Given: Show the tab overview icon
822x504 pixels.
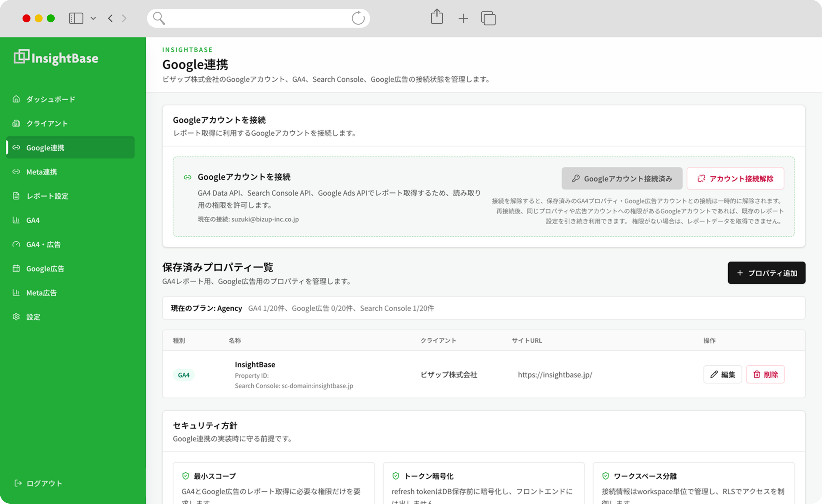Looking at the screenshot, I should pyautogui.click(x=488, y=18).
